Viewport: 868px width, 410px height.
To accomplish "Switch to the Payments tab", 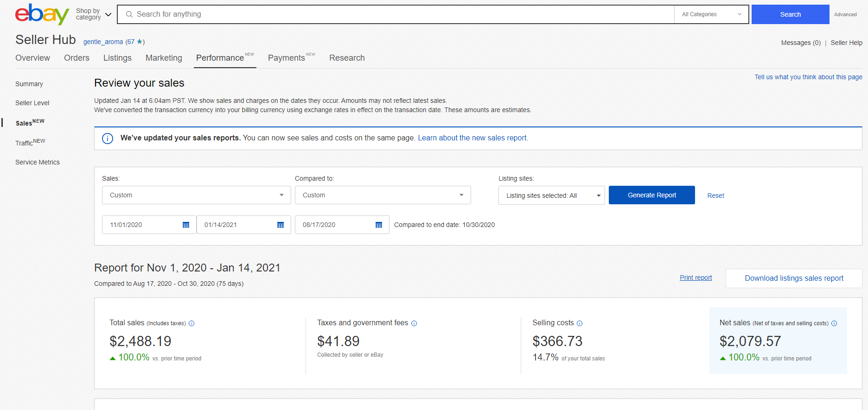I will [287, 58].
